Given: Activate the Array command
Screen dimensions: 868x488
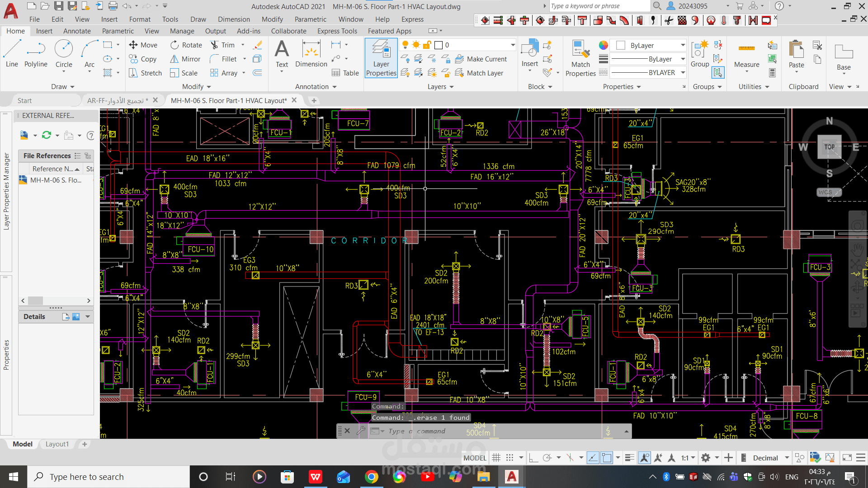Looking at the screenshot, I should [224, 73].
